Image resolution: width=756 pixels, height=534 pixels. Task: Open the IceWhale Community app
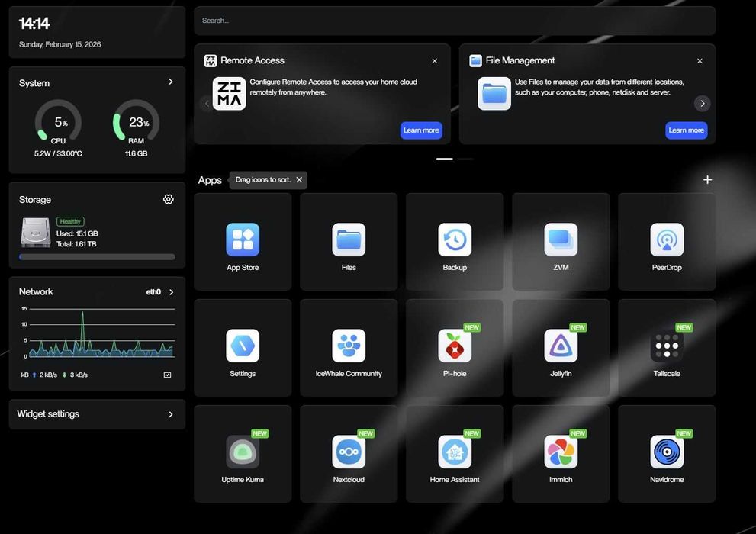349,346
